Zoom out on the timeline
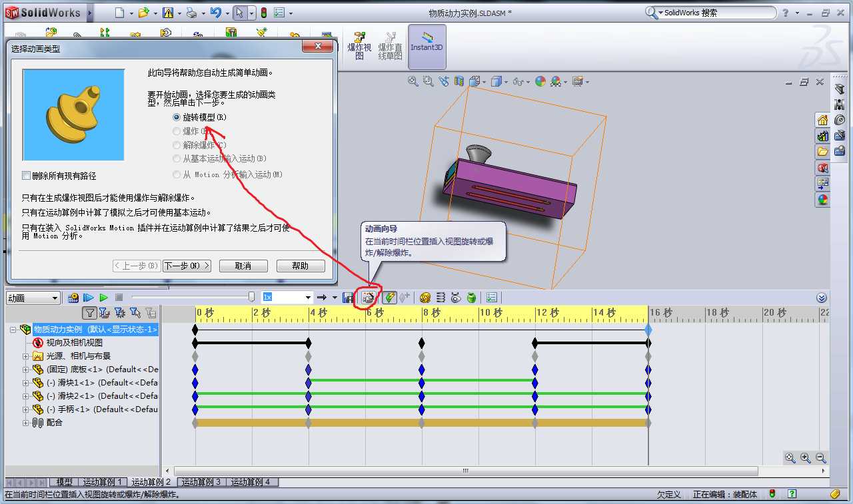 [x=821, y=458]
